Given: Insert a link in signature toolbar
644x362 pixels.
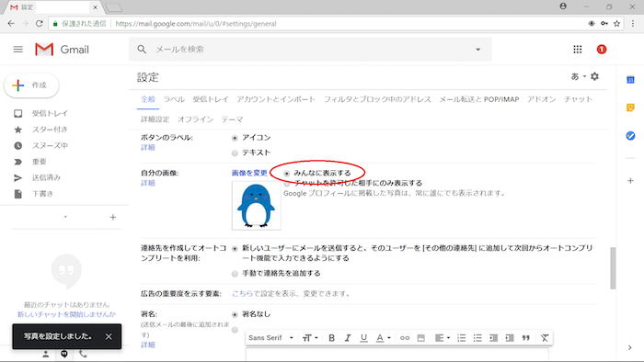Looking at the screenshot, I should 405,338.
